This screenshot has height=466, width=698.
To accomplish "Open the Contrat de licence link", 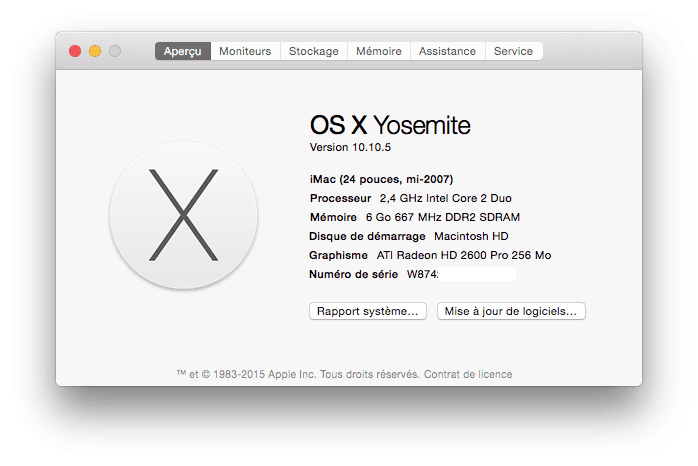I will 468,374.
